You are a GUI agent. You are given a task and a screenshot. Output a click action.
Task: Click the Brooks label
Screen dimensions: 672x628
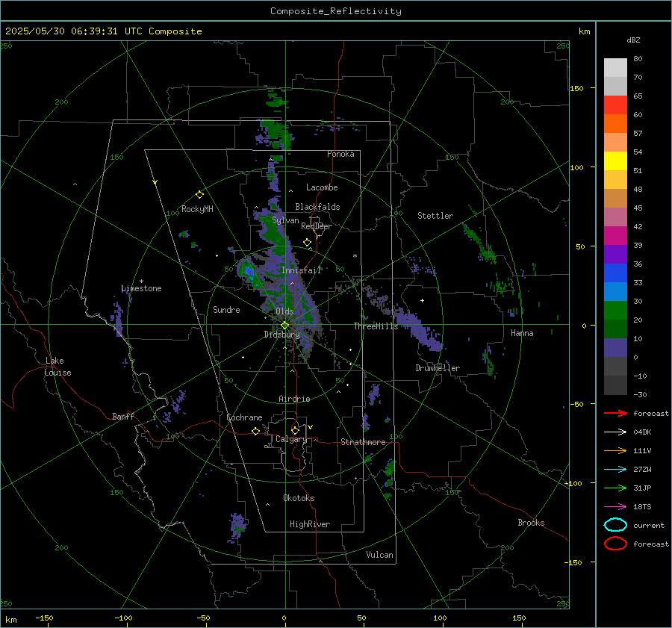[x=531, y=523]
